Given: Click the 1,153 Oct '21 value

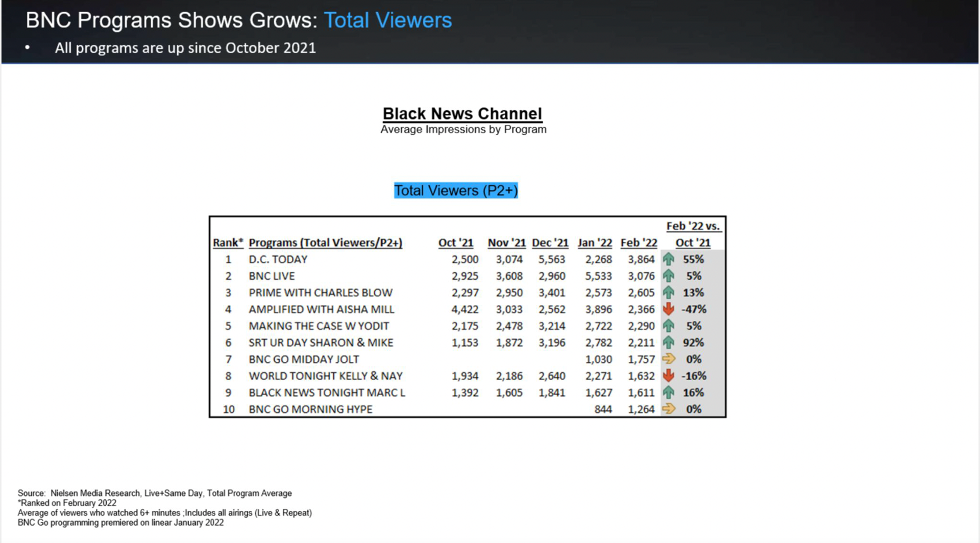Looking at the screenshot, I should coord(465,342).
